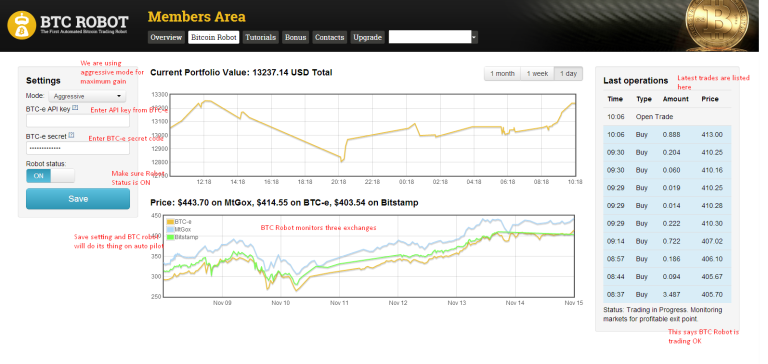
Task: Click the Bitstamp green legend swatch
Action: 171,237
